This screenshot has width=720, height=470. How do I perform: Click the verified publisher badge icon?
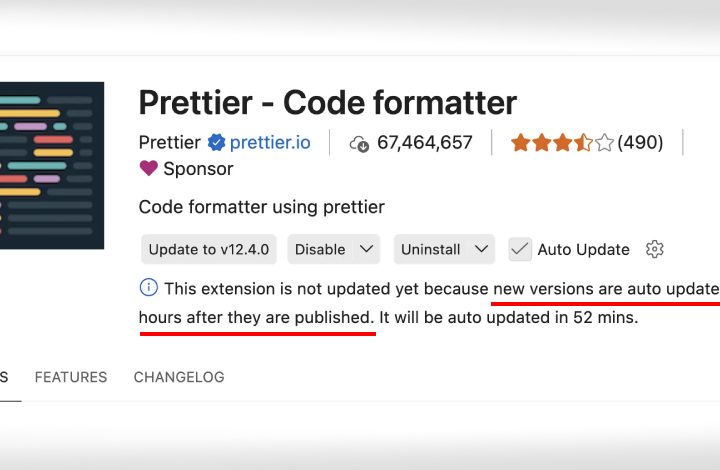[216, 143]
